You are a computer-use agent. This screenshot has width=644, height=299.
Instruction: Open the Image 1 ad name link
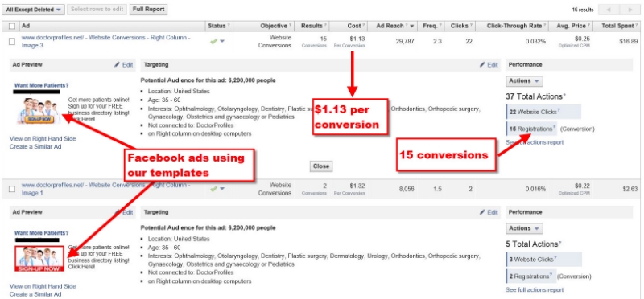pyautogui.click(x=106, y=189)
